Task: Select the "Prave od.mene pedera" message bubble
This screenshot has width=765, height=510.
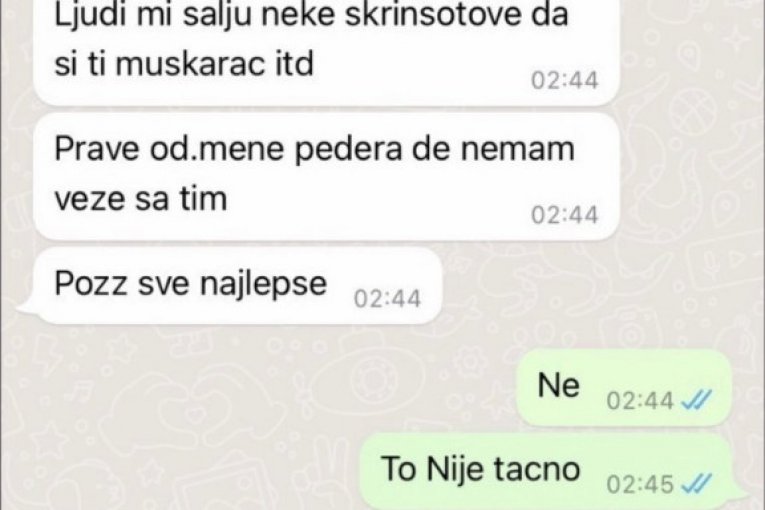Action: (326, 177)
